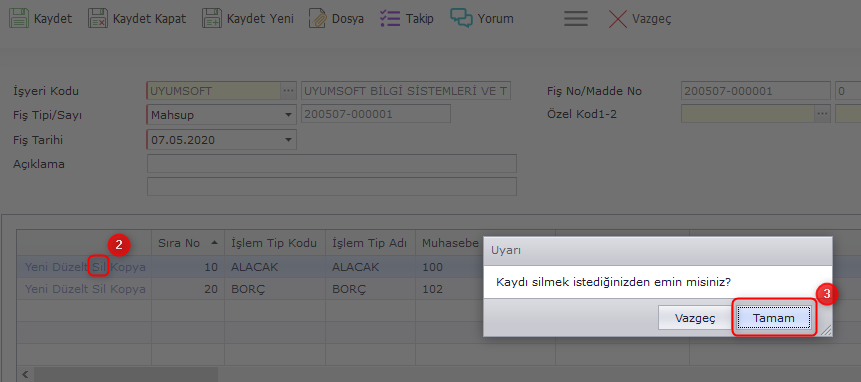Click the İşlem Tip Kodu column header
This screenshot has height=382, width=861.
coord(275,243)
